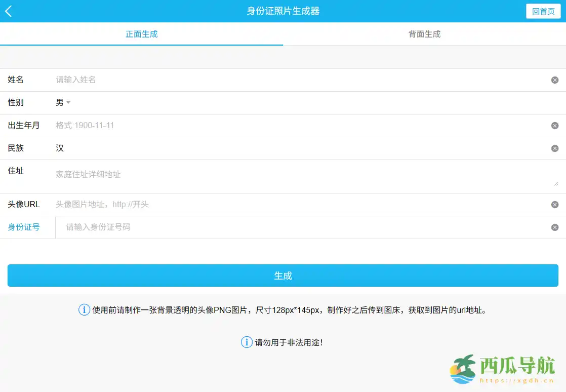Click the info icon before the PNG size instructions
Screen dimensions: 566x392
pos(84,309)
